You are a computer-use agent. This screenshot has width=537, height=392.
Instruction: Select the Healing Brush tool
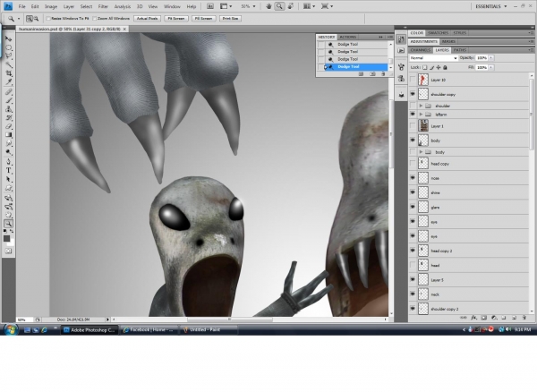click(x=8, y=92)
